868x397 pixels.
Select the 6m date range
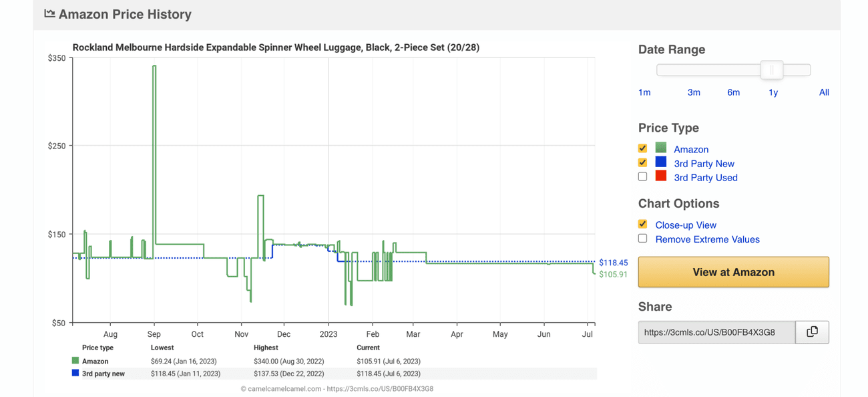pyautogui.click(x=733, y=92)
